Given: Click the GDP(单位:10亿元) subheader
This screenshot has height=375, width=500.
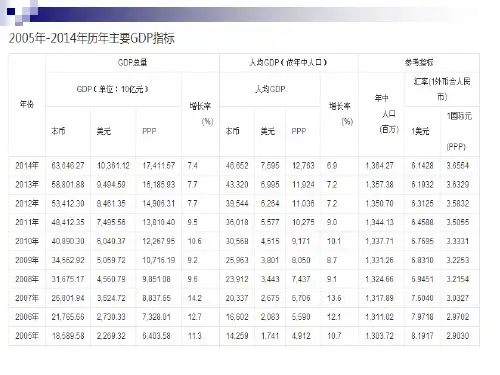Looking at the screenshot, I should click(x=113, y=89).
